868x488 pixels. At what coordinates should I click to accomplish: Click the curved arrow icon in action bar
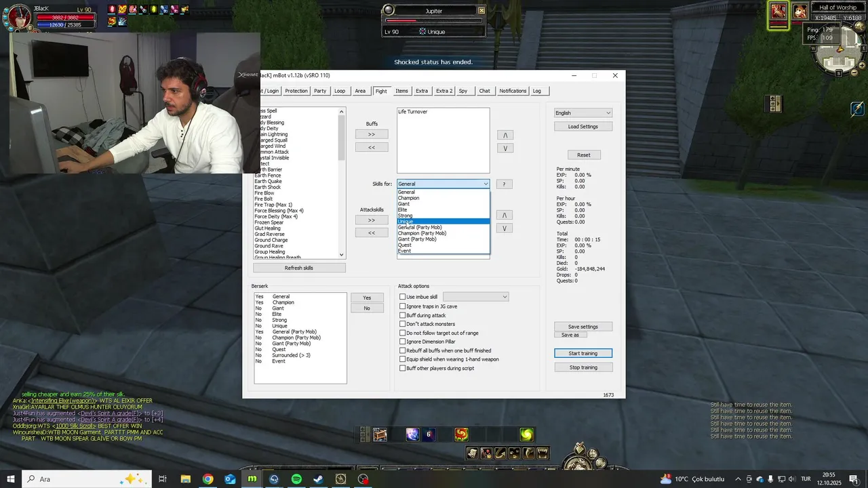click(500, 453)
